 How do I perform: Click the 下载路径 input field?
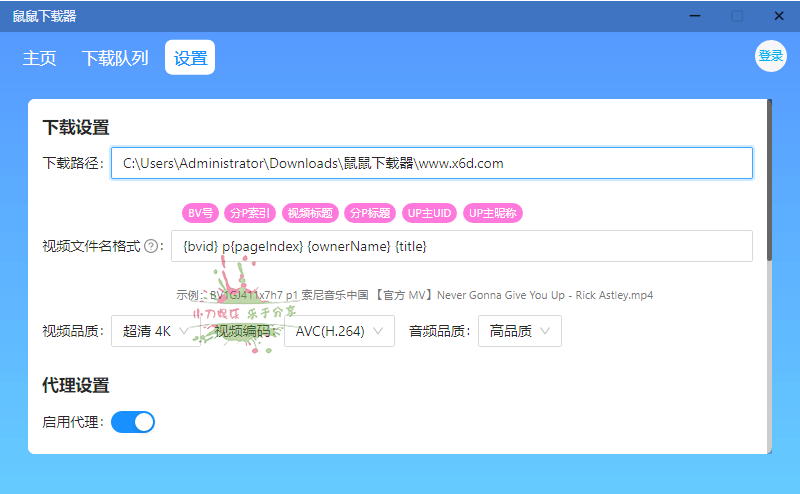pos(431,163)
